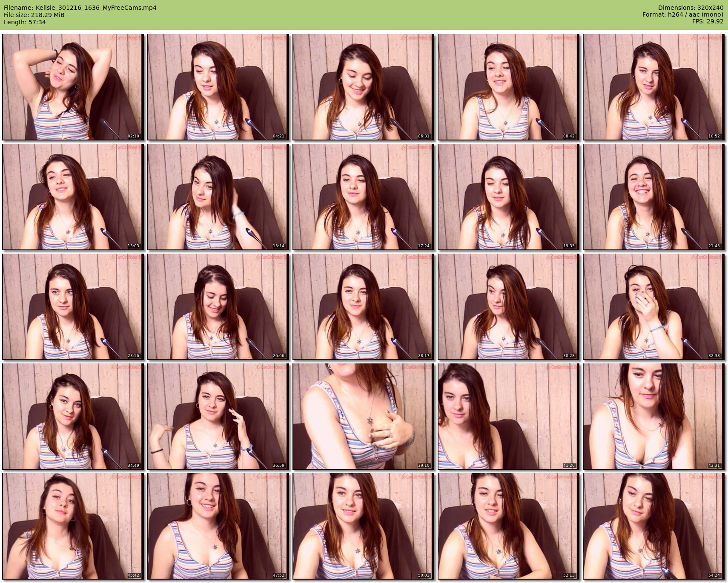728x583 pixels.
Task: Click the thumbnail at 50:03
Action: click(364, 526)
